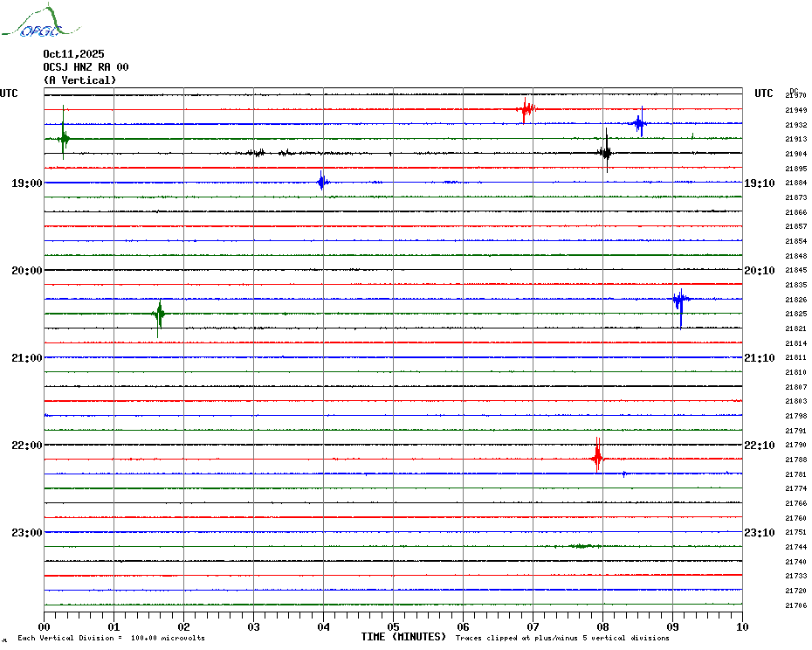Viewport: 812px width, 650px height.
Task: Click the 20:00 hour label
Action: [x=27, y=271]
